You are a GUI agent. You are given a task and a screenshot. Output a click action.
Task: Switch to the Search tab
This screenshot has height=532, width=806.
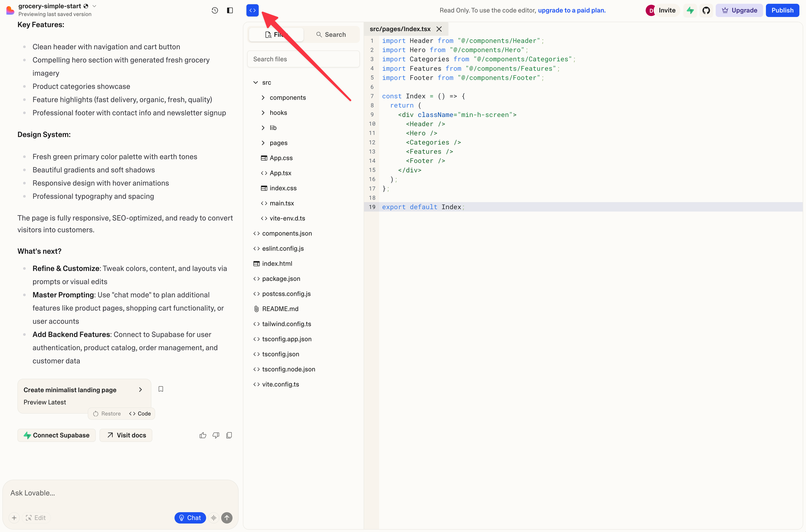pos(331,35)
